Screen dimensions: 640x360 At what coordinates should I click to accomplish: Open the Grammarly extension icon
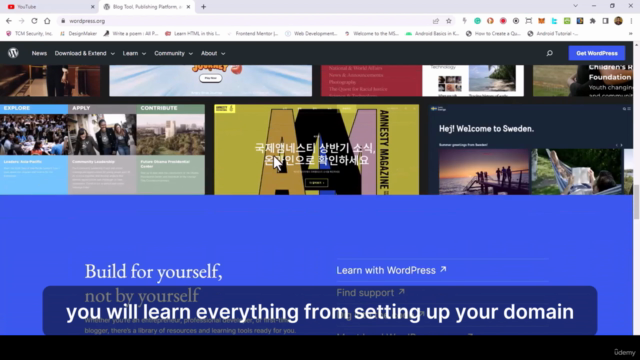click(x=477, y=21)
